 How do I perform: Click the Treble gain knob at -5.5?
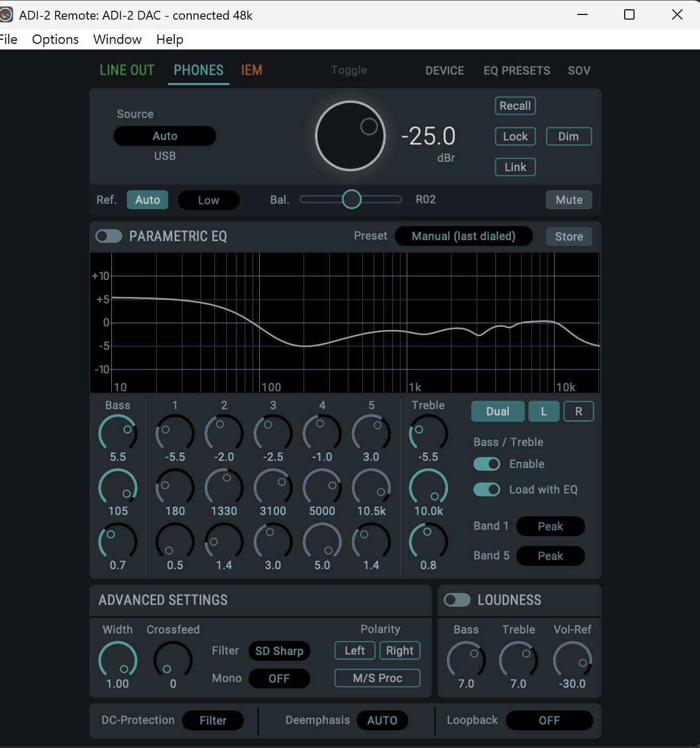(428, 433)
